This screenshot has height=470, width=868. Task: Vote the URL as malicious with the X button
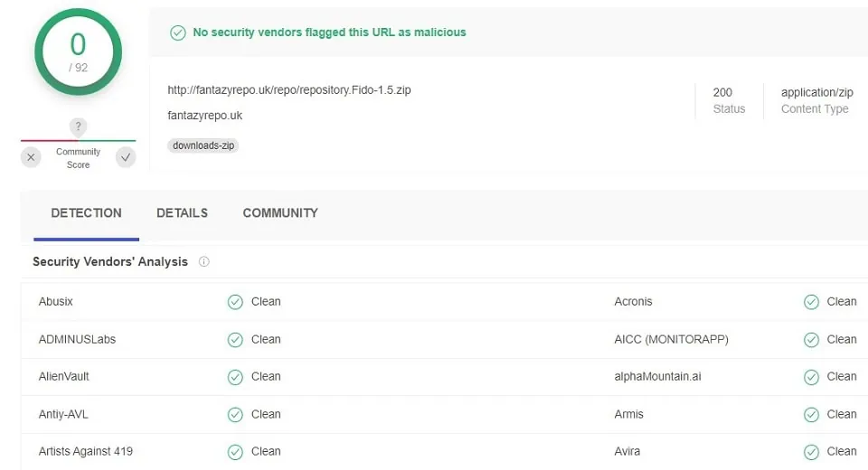[x=31, y=157]
